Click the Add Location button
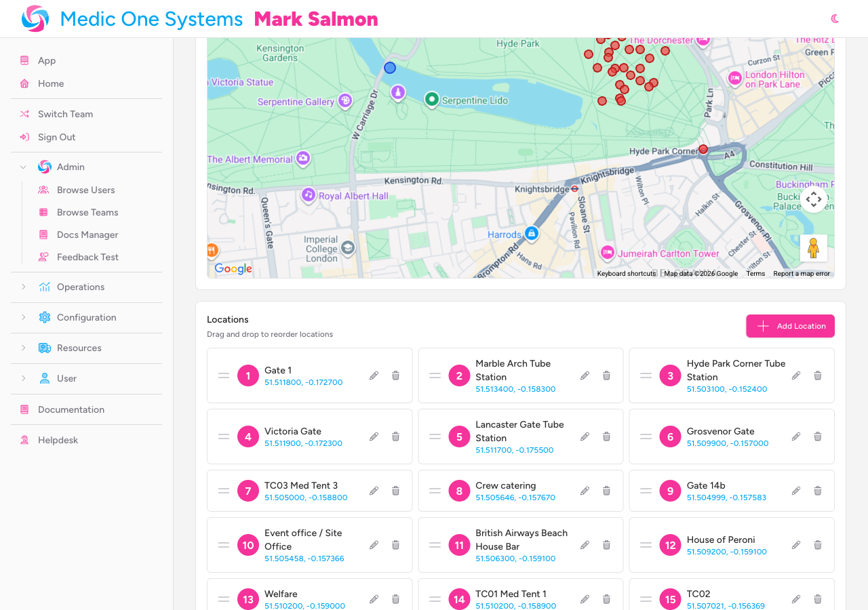The width and height of the screenshot is (868, 610). 790,326
